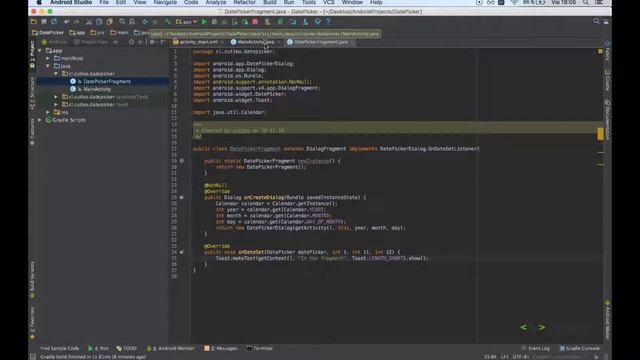Toggle the Gradle tool window on right edge
The width and height of the screenshot is (640, 360).
(607, 80)
